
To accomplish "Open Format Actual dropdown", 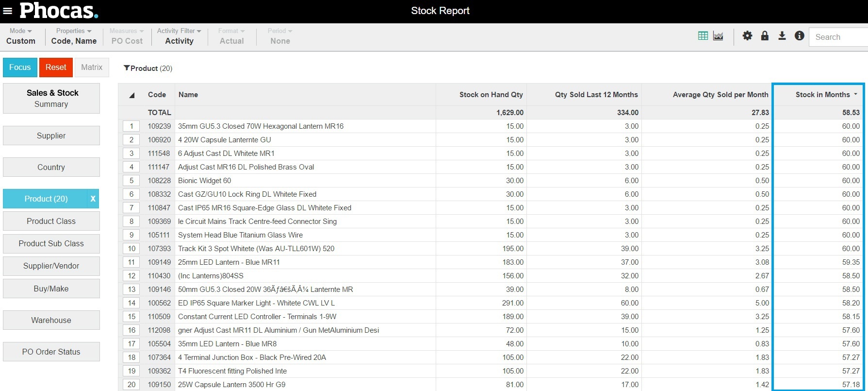I will (x=231, y=36).
